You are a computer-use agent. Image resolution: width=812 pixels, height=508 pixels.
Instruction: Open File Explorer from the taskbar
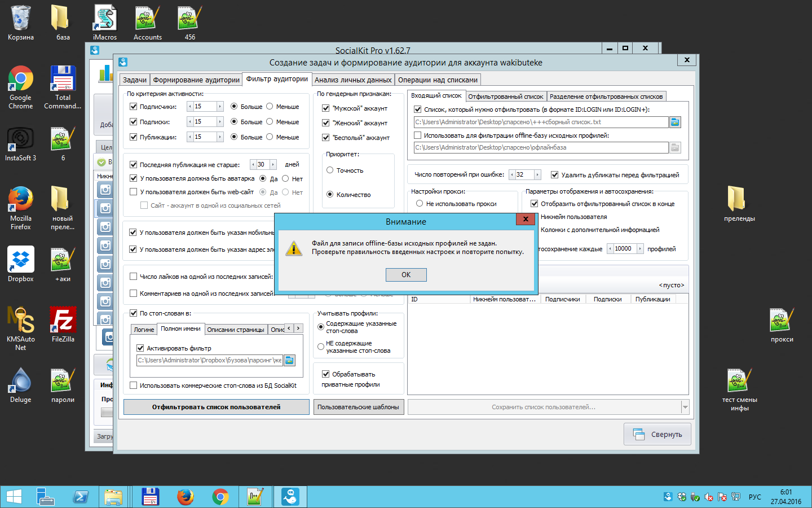pyautogui.click(x=113, y=497)
